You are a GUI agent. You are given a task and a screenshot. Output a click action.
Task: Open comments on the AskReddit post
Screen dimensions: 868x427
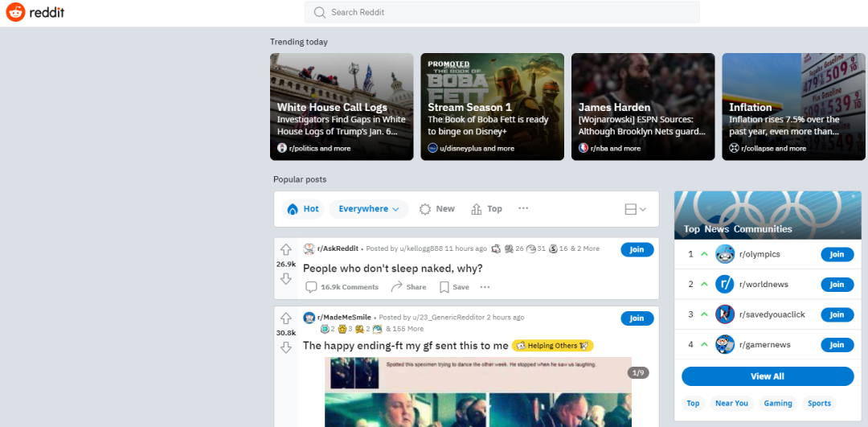point(342,287)
